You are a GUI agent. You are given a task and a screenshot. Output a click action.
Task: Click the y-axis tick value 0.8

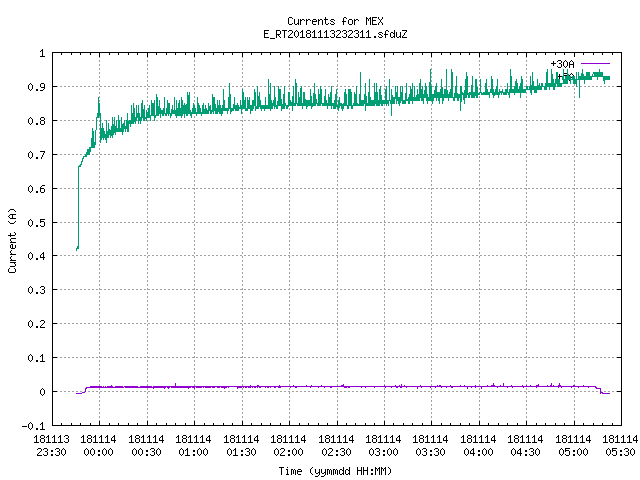pos(36,121)
